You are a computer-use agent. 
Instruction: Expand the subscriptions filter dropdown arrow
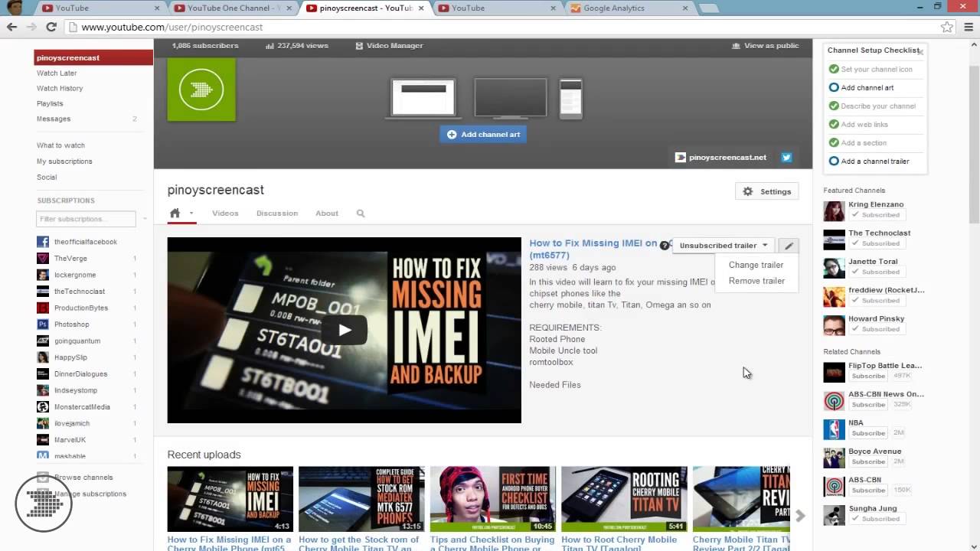tap(145, 219)
